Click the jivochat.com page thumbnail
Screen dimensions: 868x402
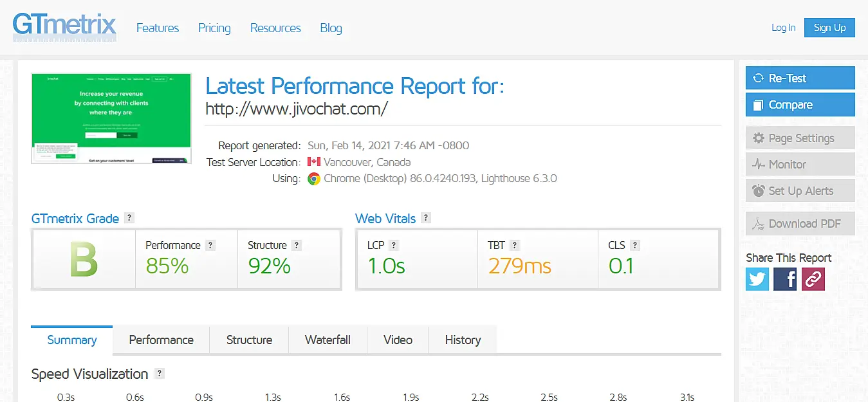(111, 118)
